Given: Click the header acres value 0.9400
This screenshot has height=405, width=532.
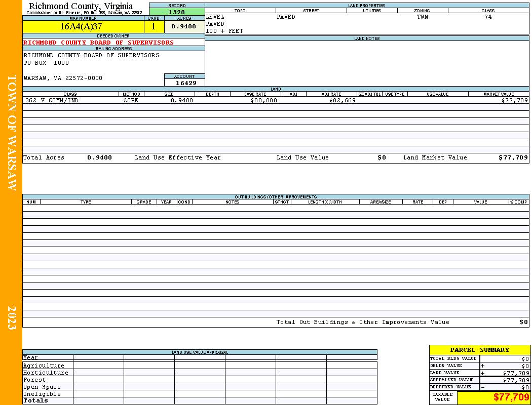Looking at the screenshot, I should point(183,26).
